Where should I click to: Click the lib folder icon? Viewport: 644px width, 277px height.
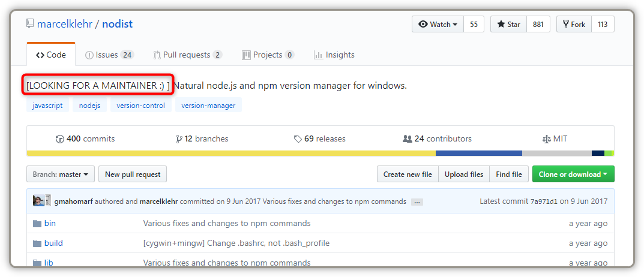click(x=37, y=263)
